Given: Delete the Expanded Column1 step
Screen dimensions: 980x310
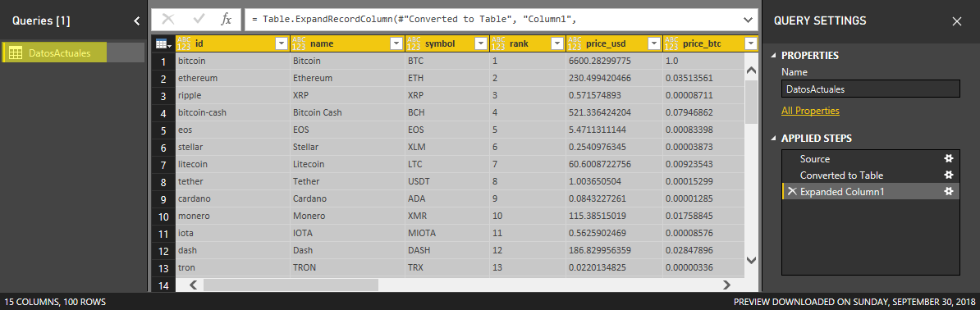Looking at the screenshot, I should tap(792, 191).
